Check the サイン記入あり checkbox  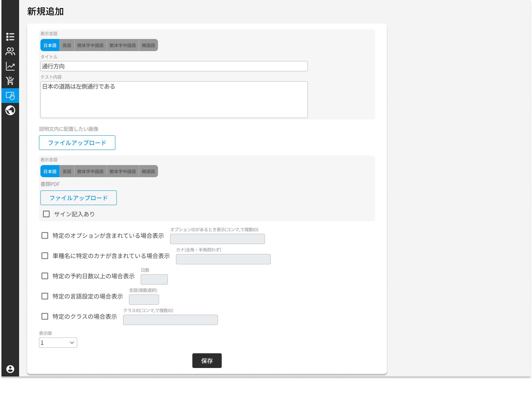click(x=46, y=214)
